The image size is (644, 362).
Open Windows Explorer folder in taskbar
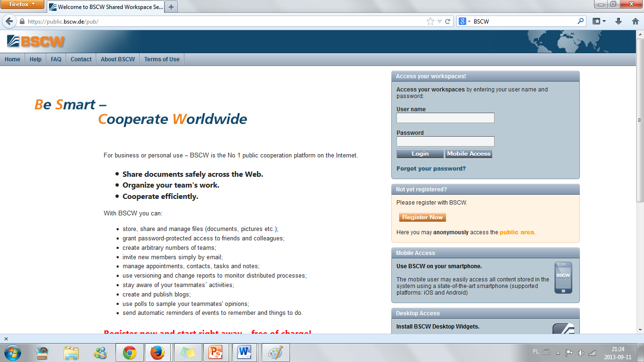[71, 353]
